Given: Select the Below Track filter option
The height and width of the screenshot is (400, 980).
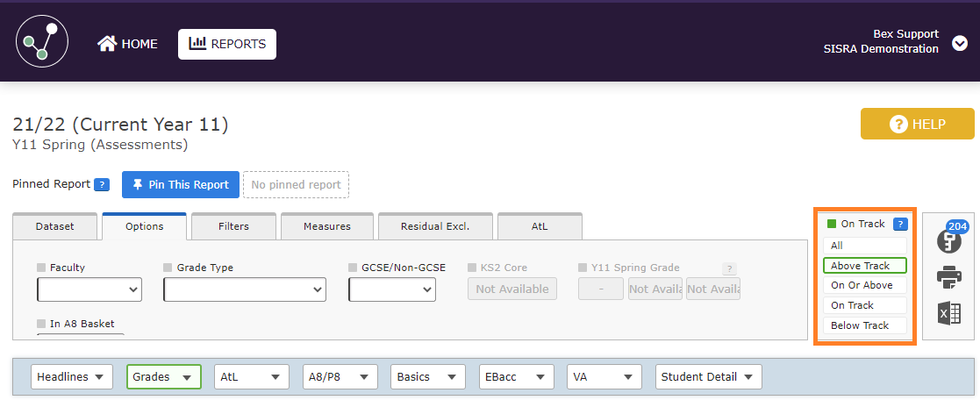Looking at the screenshot, I should click(864, 325).
